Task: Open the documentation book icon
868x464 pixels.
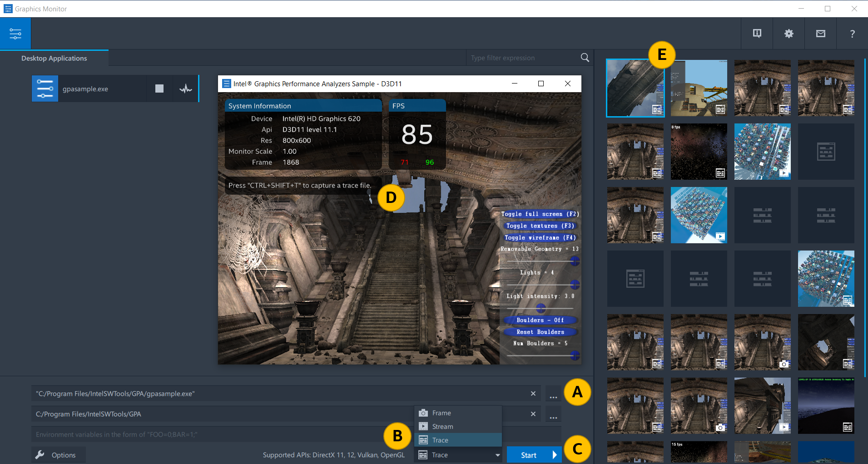Action: (757, 34)
